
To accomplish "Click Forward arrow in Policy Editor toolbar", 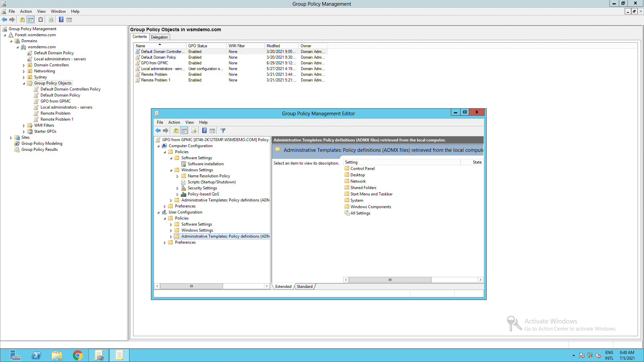I will point(166,131).
